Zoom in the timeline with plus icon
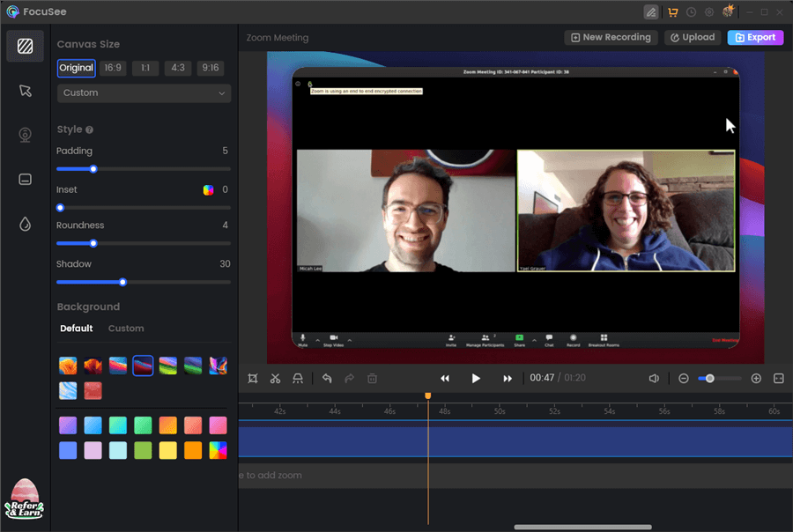The image size is (793, 532). pyautogui.click(x=756, y=378)
